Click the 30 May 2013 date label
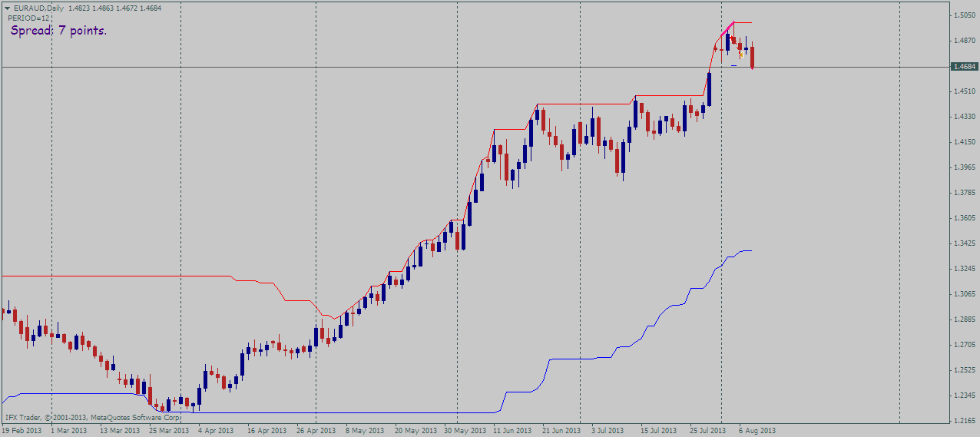The width and height of the screenshot is (980, 437). pos(464,431)
